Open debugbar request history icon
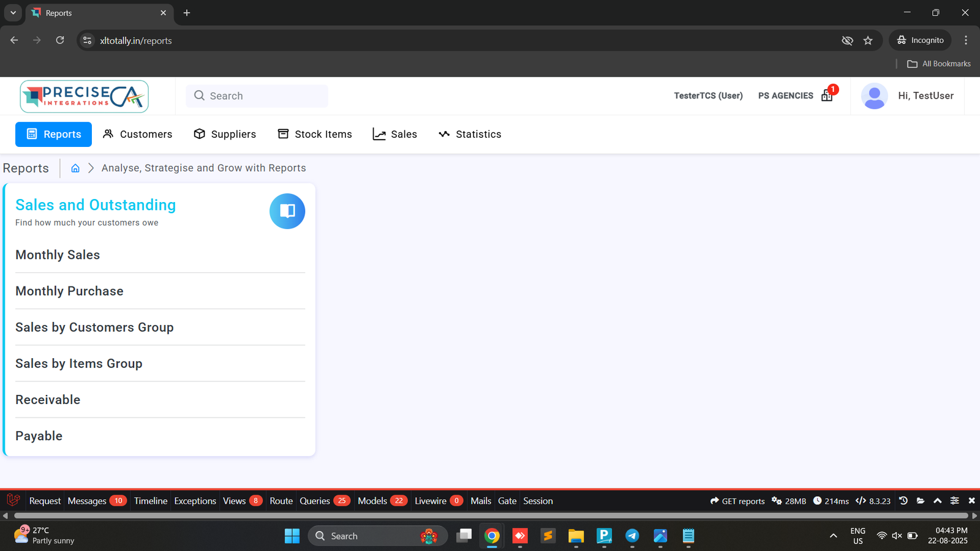The height and width of the screenshot is (551, 980). 903,501
